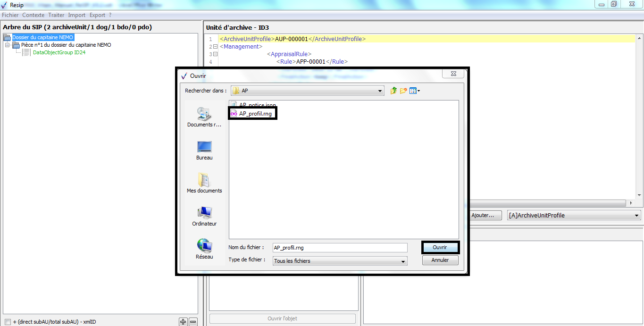Select the AP_profil.rng file
The image size is (644, 326).
coord(255,113)
